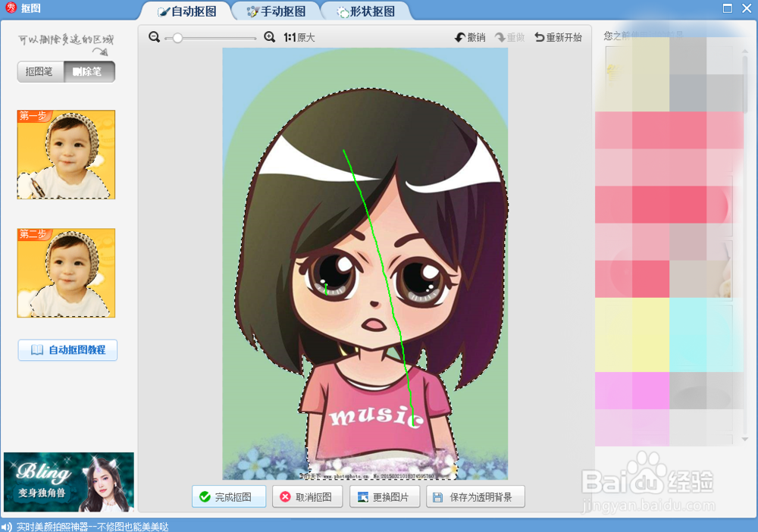Screen dimensions: 758x532
Task: Open the Bling 变身独角兽 ad banner
Action: 69,482
